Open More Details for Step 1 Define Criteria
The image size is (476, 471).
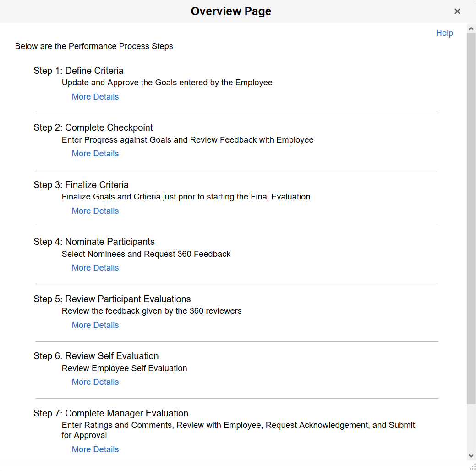pyautogui.click(x=95, y=96)
